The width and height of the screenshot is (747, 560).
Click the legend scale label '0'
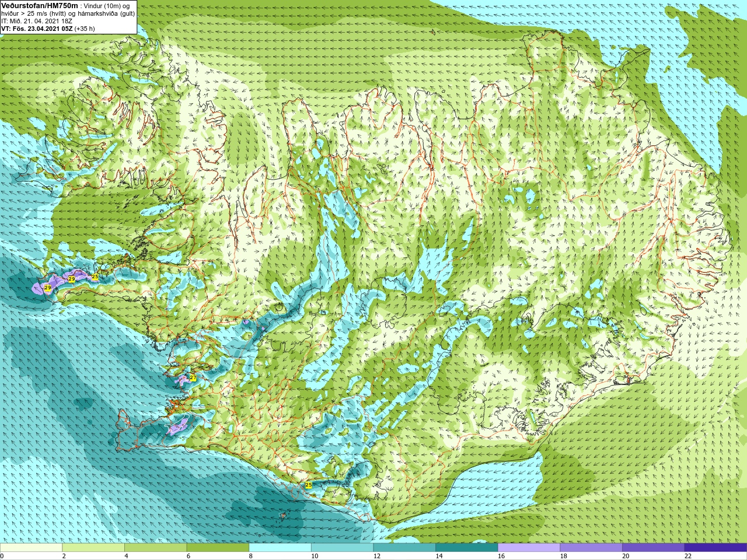pyautogui.click(x=2, y=556)
